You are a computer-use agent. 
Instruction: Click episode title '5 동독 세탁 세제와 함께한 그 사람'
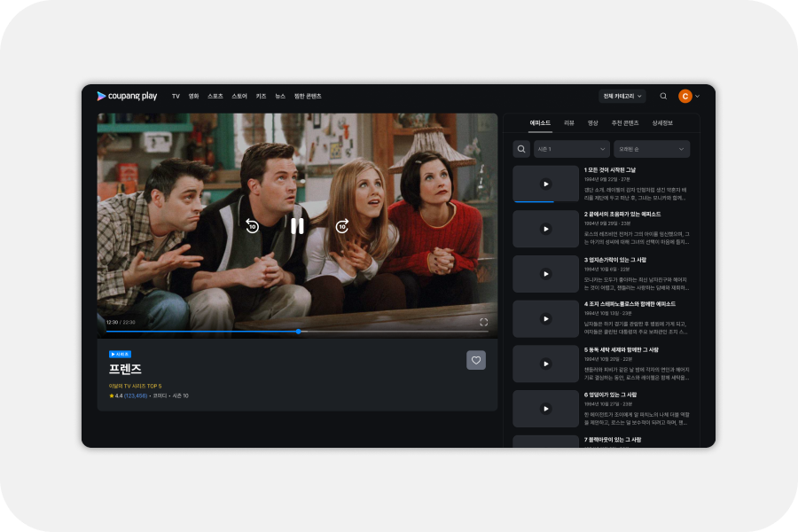[621, 349]
